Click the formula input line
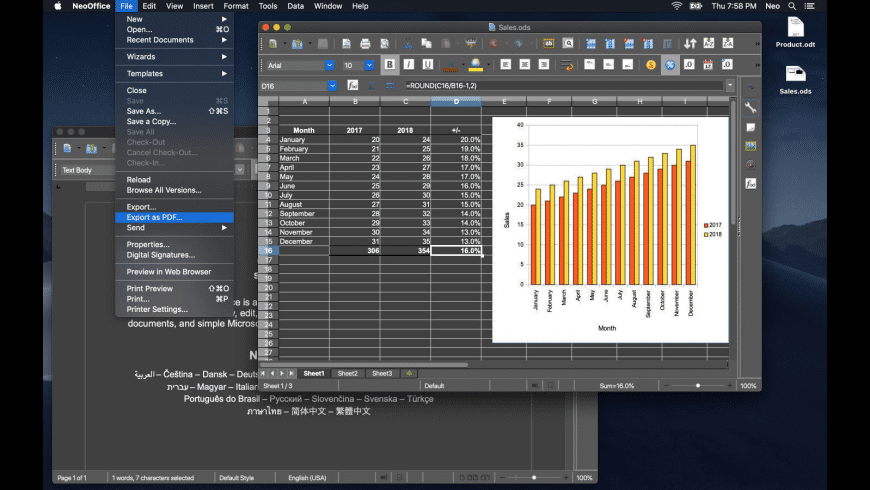This screenshot has width=870, height=490. 564,85
